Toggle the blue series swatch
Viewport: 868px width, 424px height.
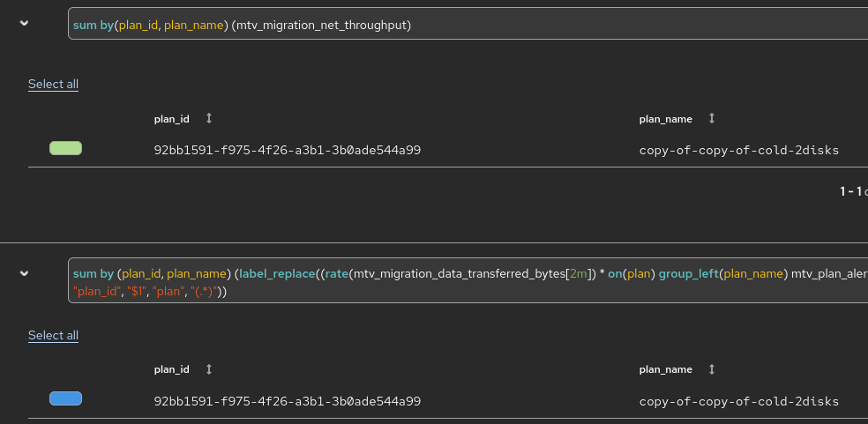pos(65,398)
